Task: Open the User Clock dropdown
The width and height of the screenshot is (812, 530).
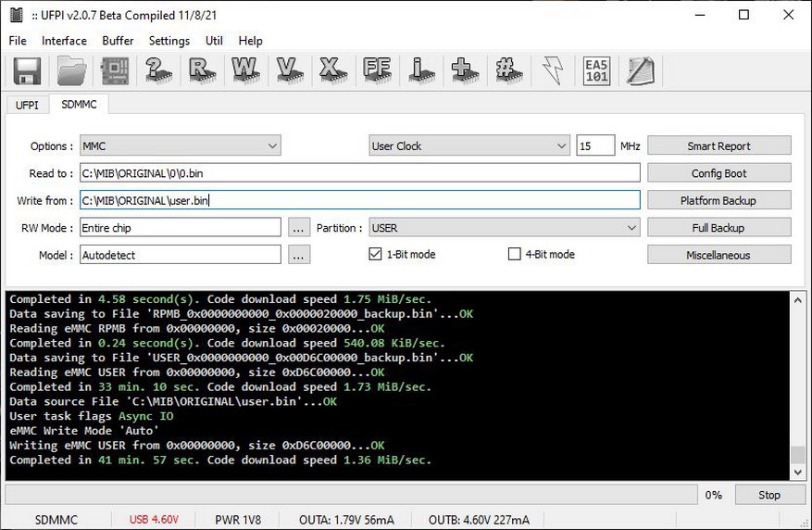Action: (468, 146)
